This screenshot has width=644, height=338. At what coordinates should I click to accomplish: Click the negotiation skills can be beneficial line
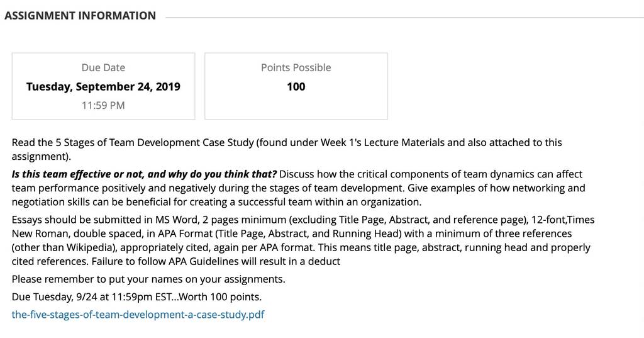pos(216,202)
